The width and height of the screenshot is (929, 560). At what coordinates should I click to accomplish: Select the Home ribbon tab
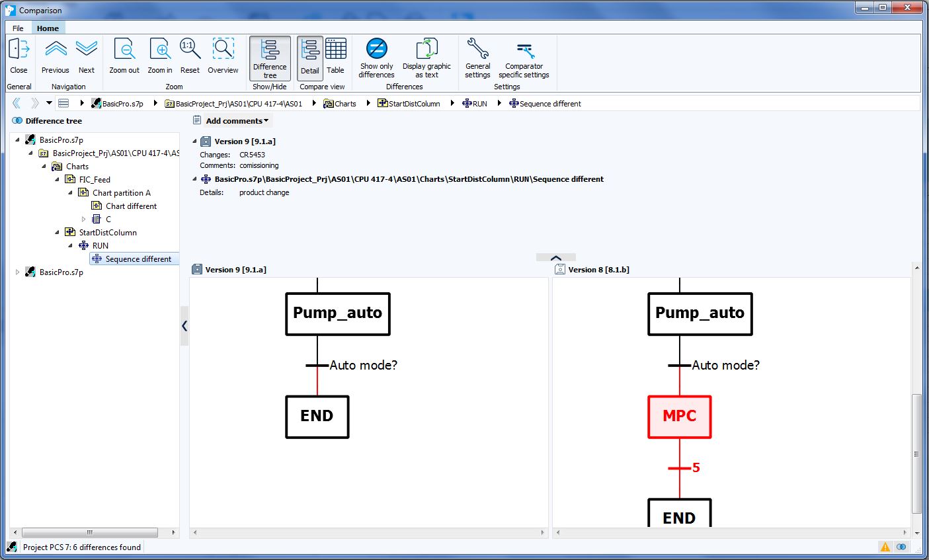(x=48, y=28)
